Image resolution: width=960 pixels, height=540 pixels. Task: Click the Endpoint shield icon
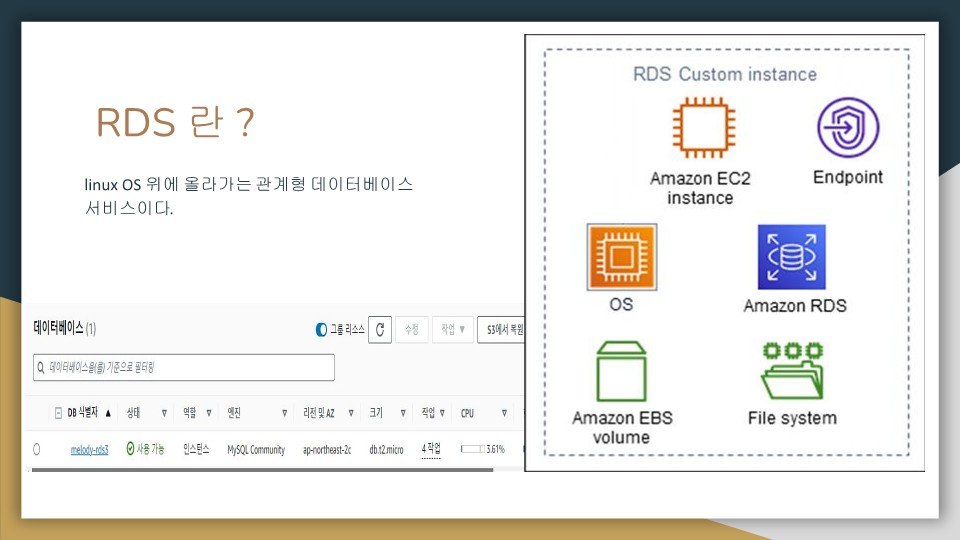click(848, 127)
